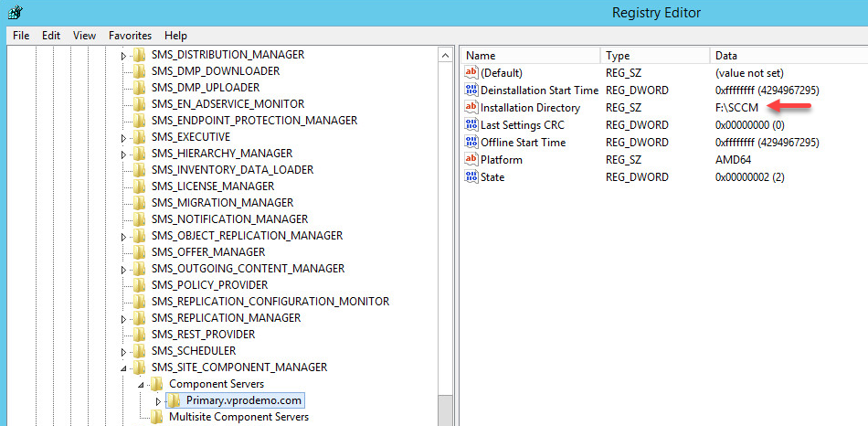The image size is (868, 426).
Task: Select the Multisite Component Servers key
Action: [x=238, y=417]
